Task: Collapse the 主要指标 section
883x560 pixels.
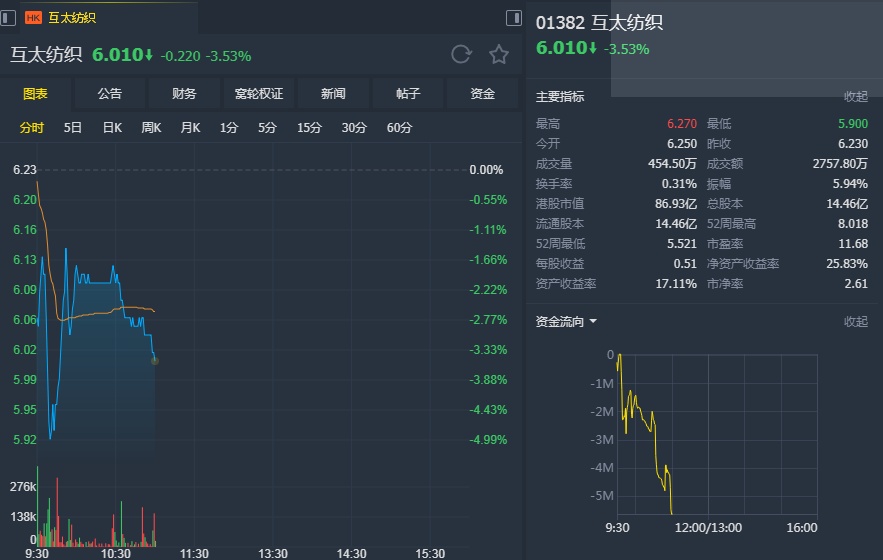Action: point(855,97)
